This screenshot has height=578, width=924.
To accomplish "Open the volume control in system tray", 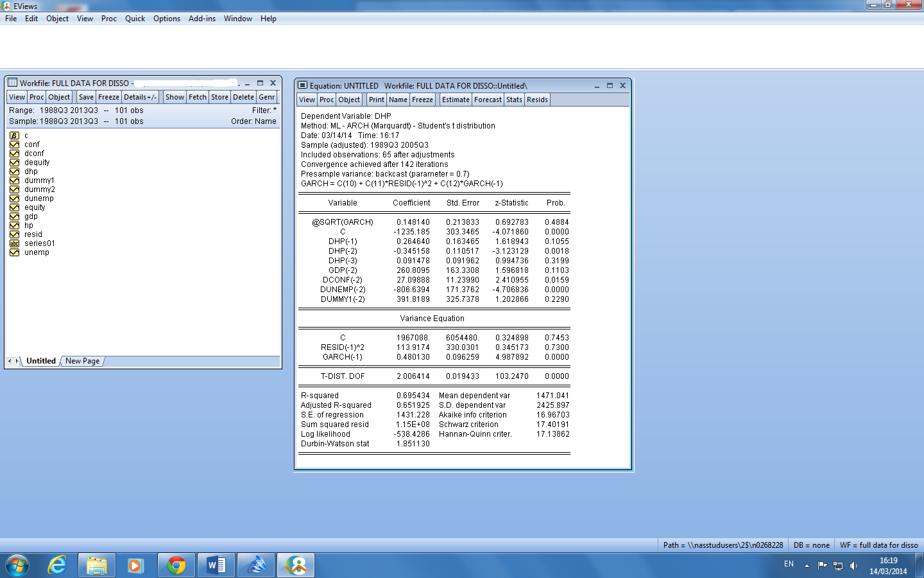I will coord(853,566).
